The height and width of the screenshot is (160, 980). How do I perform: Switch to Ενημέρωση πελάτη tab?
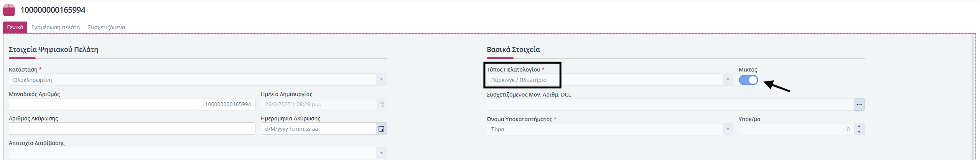[56, 27]
